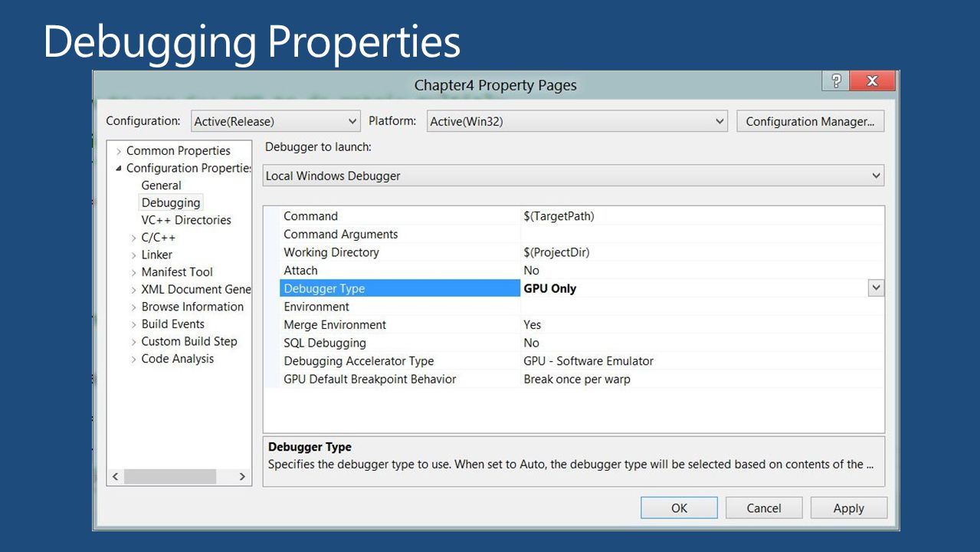Screen dimensions: 980x552
Task: Click the help question mark button
Action: pyautogui.click(x=836, y=81)
